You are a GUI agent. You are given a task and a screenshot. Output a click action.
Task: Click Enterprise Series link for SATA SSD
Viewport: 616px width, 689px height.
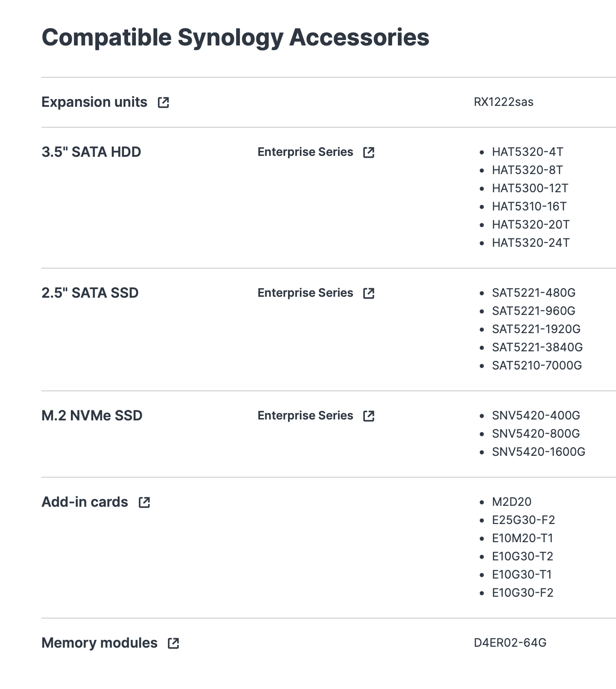pos(305,293)
